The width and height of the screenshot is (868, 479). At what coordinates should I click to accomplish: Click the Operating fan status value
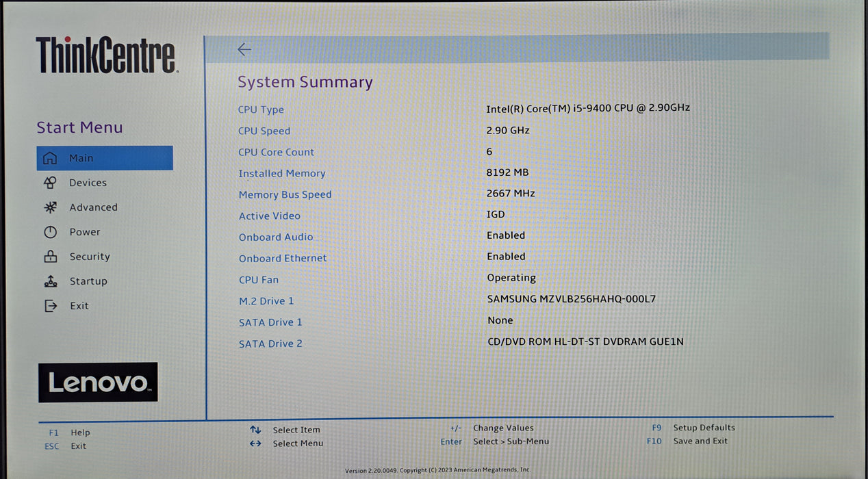[x=511, y=278]
